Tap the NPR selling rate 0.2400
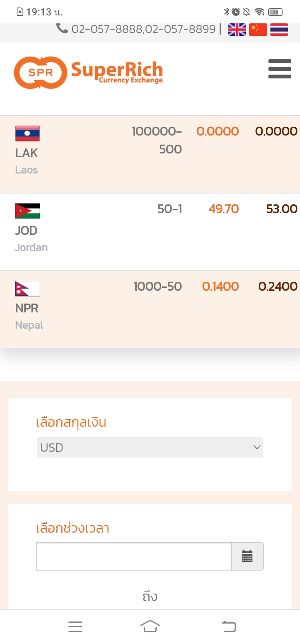The width and height of the screenshot is (300, 644). (278, 287)
